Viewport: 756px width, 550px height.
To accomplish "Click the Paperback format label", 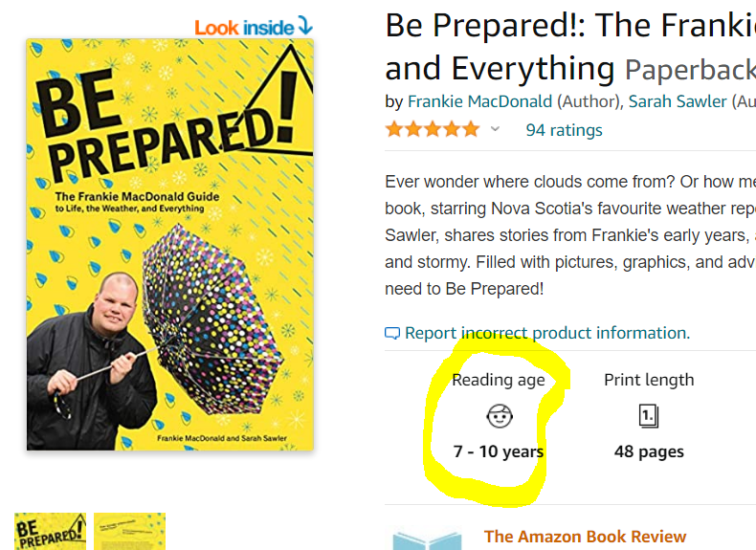I will tap(689, 69).
